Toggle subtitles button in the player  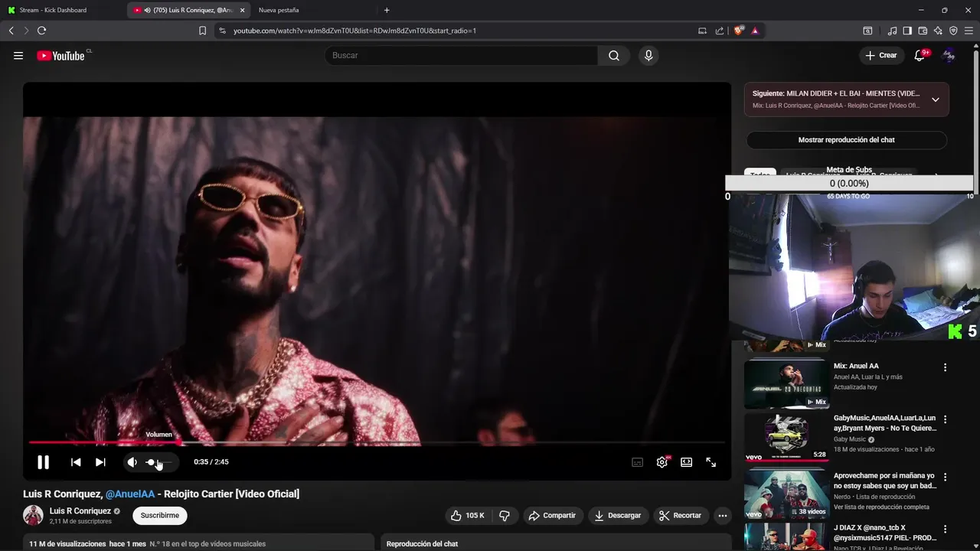tap(637, 462)
